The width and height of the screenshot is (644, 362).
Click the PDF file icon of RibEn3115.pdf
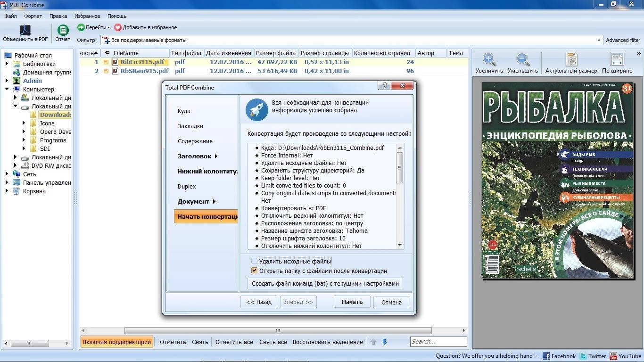coord(115,62)
